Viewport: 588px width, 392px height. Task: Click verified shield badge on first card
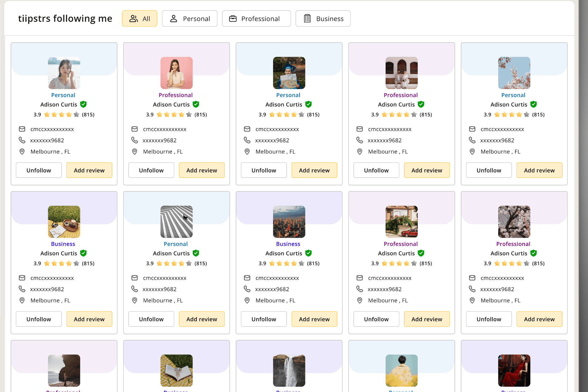tap(83, 104)
